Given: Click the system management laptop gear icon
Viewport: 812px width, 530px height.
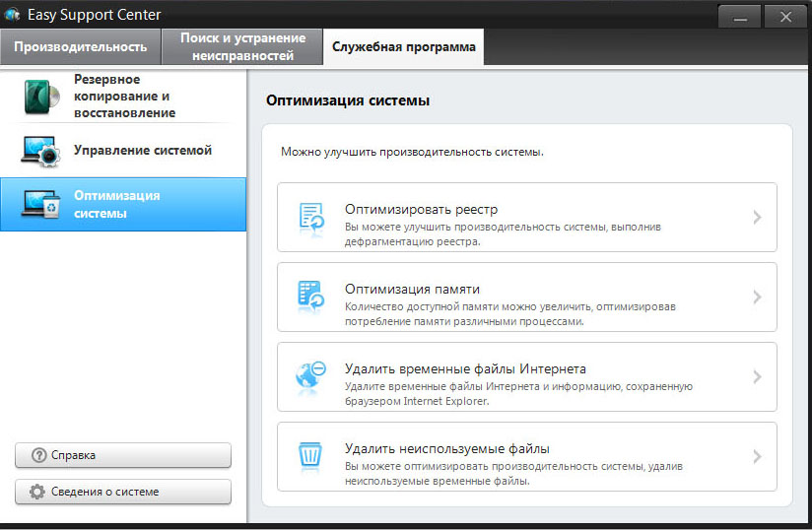Looking at the screenshot, I should coord(40,151).
